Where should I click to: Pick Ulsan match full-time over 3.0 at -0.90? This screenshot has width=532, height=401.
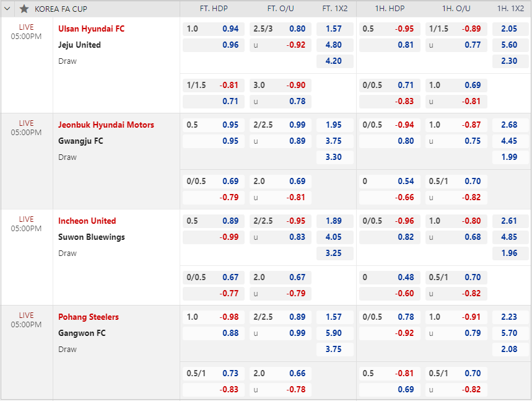281,86
